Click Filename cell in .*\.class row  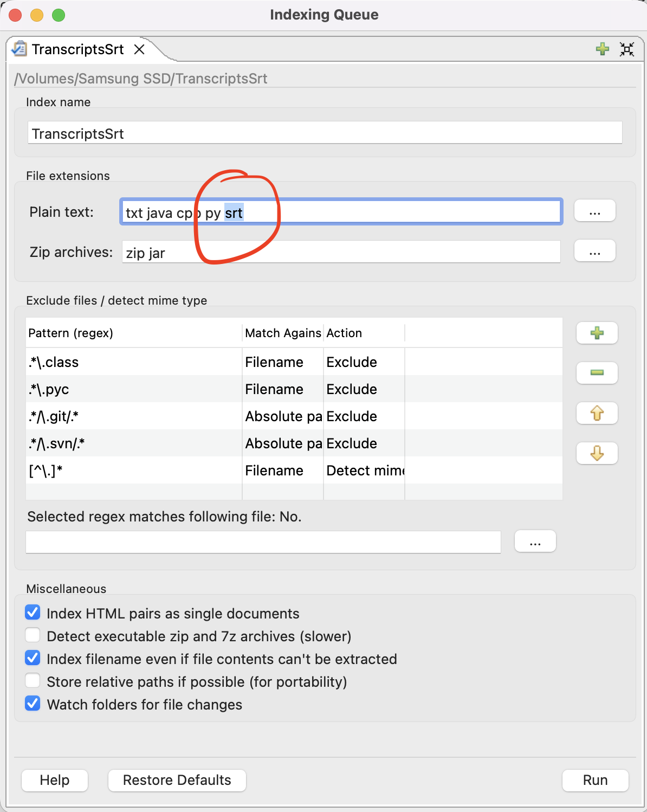tap(283, 362)
